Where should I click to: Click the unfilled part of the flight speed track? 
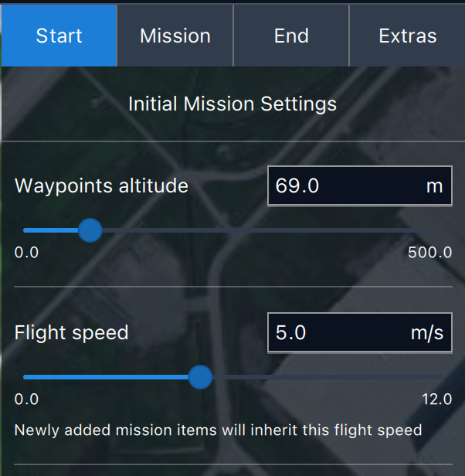point(324,377)
